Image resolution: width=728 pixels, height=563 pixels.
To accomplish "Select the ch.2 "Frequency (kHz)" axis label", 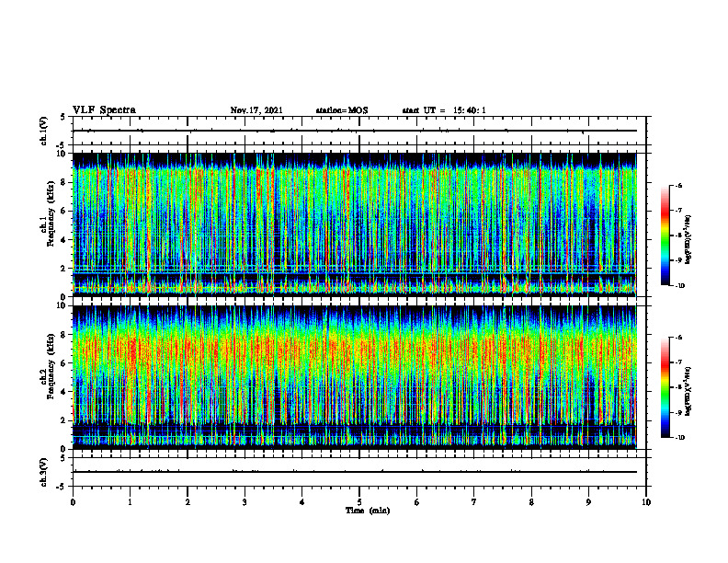I will [x=51, y=366].
